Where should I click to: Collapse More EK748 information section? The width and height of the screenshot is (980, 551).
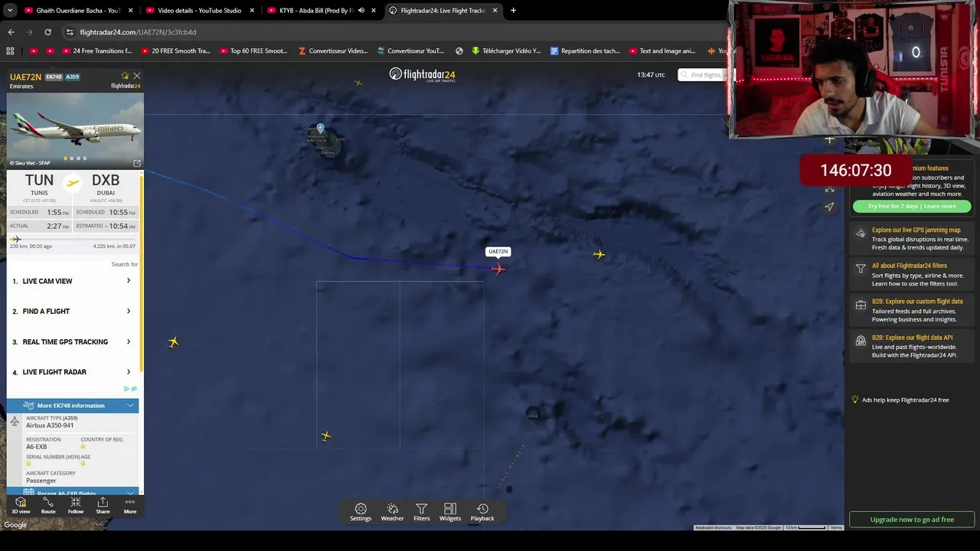[74, 406]
